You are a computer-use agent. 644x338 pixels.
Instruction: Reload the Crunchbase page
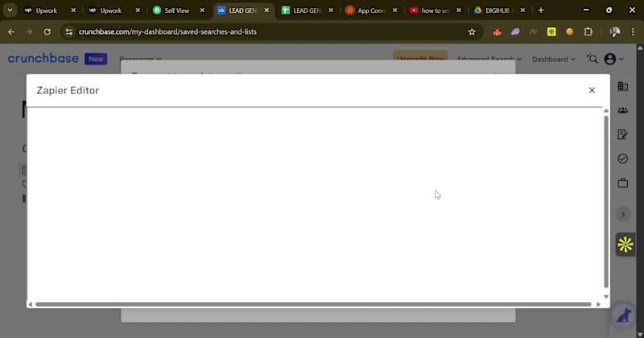coord(47,31)
